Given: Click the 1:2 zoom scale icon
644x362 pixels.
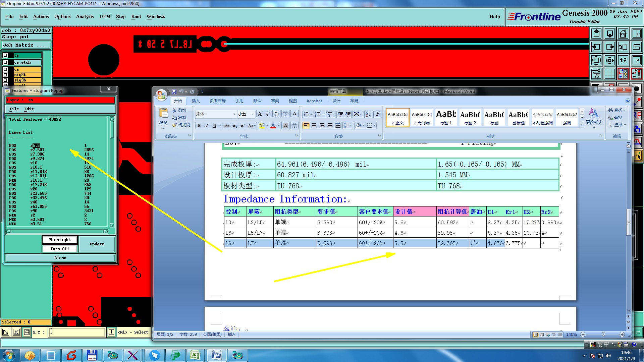Looking at the screenshot, I should click(x=623, y=60).
